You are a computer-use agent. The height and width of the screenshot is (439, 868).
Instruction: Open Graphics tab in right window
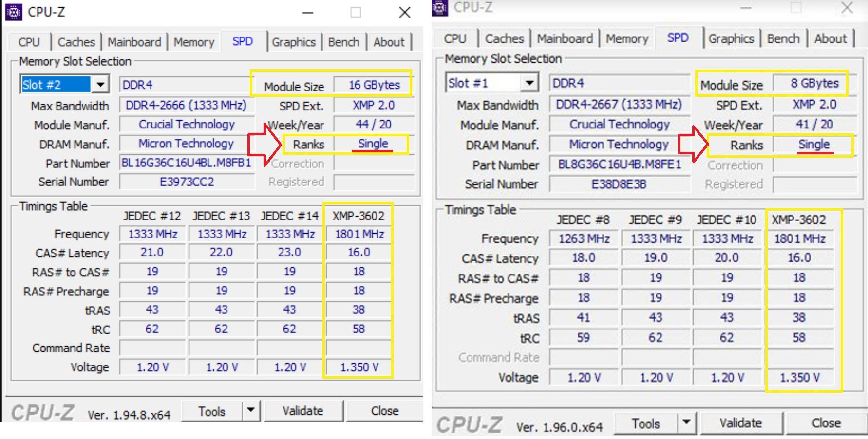tap(731, 38)
